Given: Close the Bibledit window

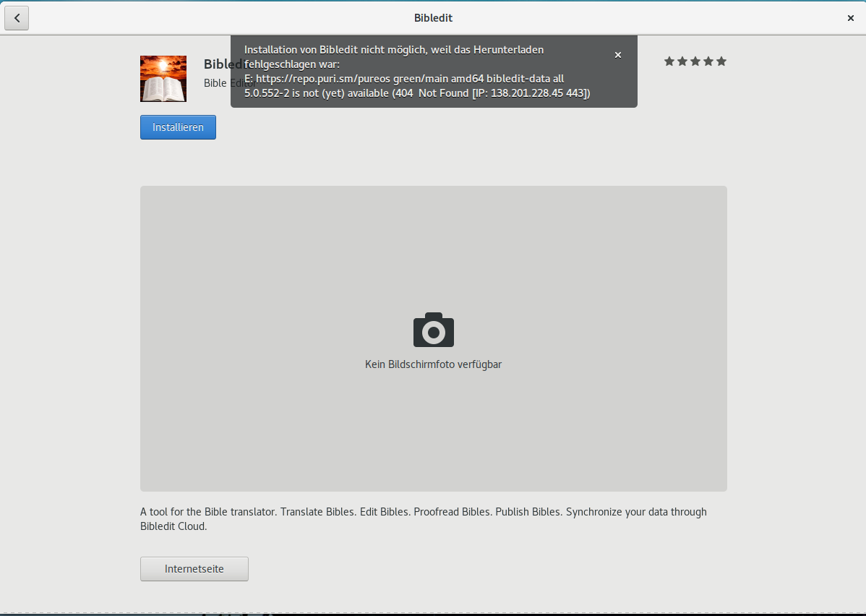Looking at the screenshot, I should pos(850,18).
